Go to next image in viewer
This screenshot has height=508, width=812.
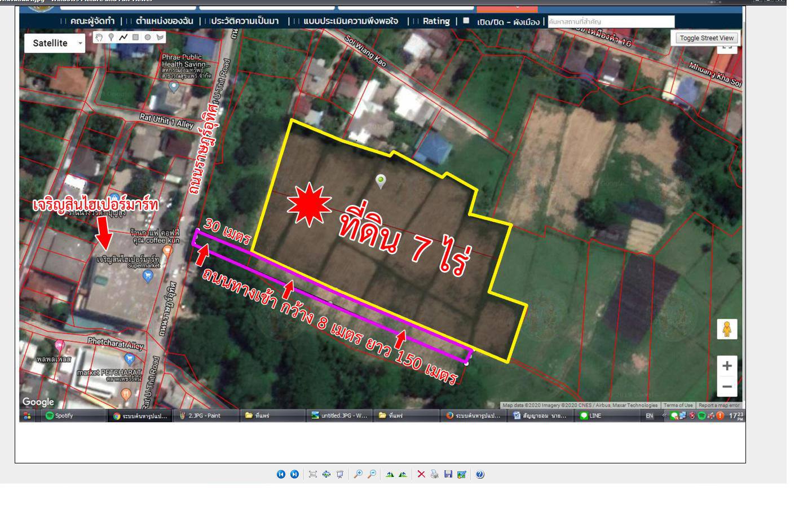coord(294,474)
